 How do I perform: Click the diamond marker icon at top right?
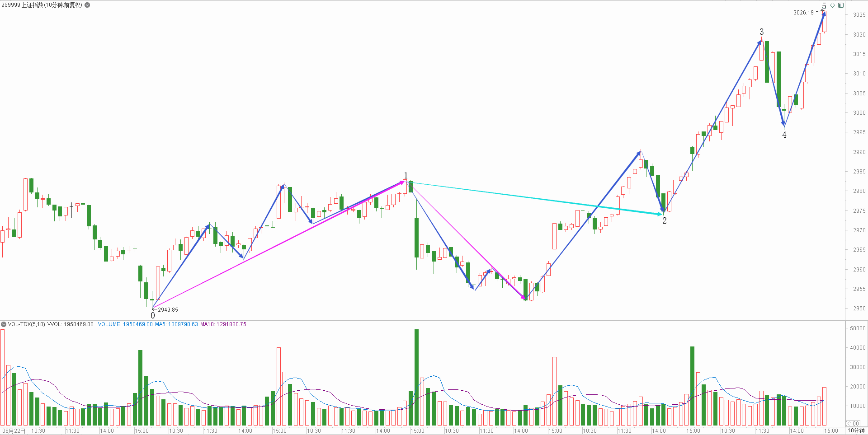832,5
